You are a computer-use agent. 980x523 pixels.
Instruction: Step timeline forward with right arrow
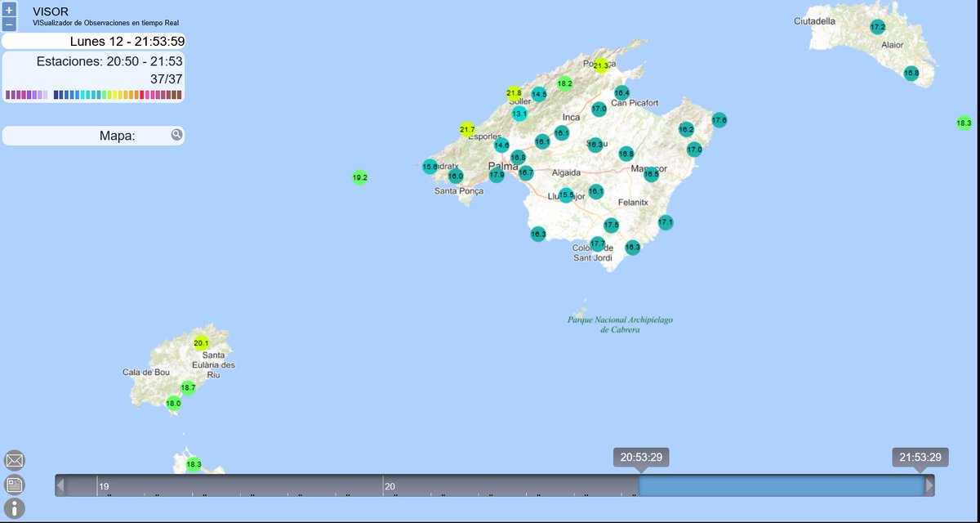click(929, 485)
